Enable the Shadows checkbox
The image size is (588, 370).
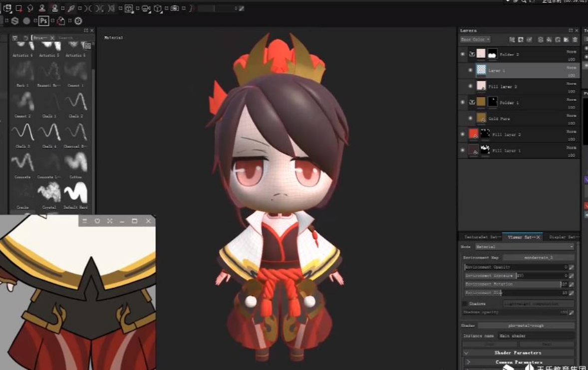[x=465, y=304]
